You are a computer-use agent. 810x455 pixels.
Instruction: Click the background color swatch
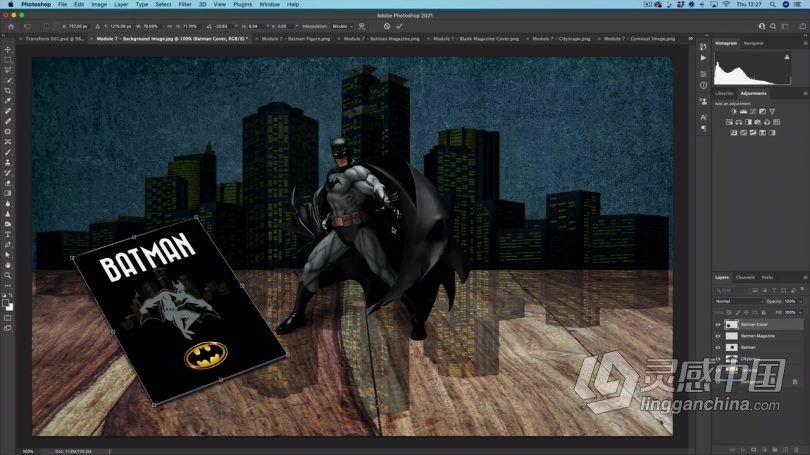point(10,307)
